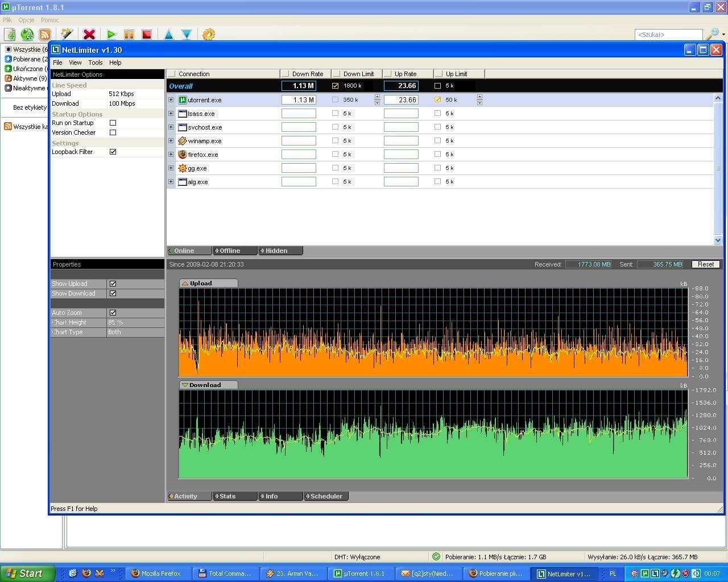The image size is (728, 582).
Task: Click Aktywne category icon in µTorrent sidebar
Action: tap(9, 78)
